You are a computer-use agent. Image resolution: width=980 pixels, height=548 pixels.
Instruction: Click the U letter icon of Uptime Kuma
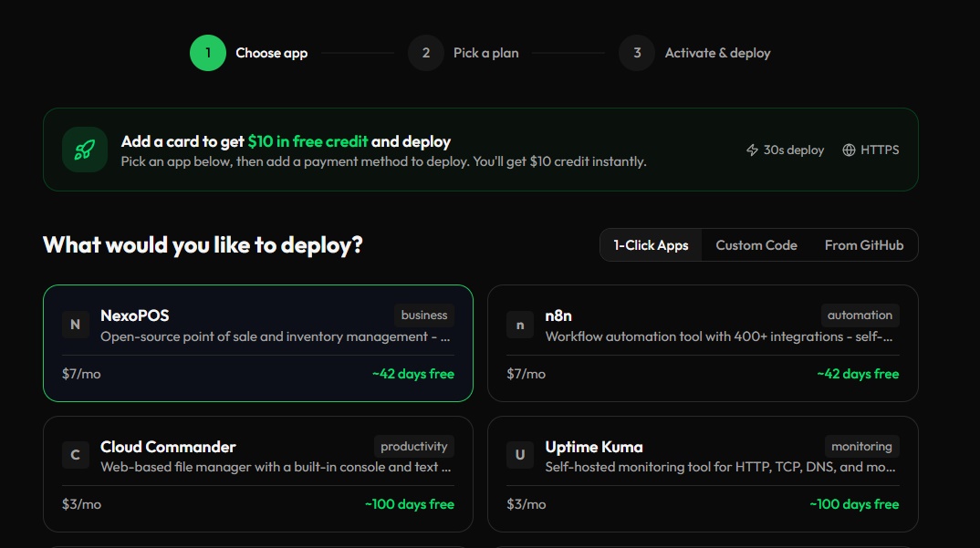click(x=520, y=455)
